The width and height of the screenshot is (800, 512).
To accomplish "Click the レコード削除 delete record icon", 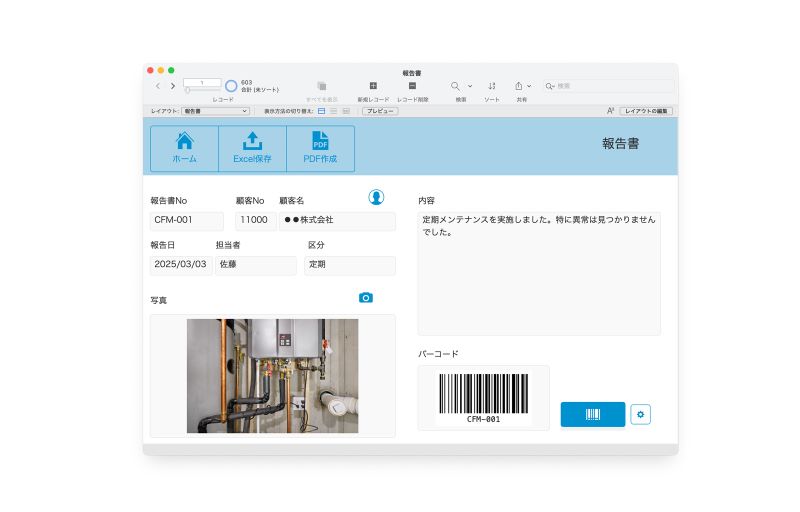I will pyautogui.click(x=412, y=86).
